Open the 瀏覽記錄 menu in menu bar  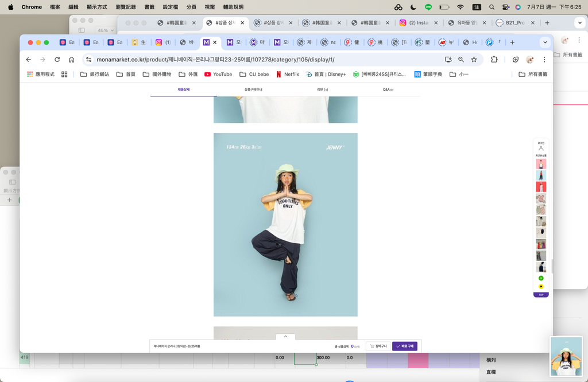click(x=126, y=7)
